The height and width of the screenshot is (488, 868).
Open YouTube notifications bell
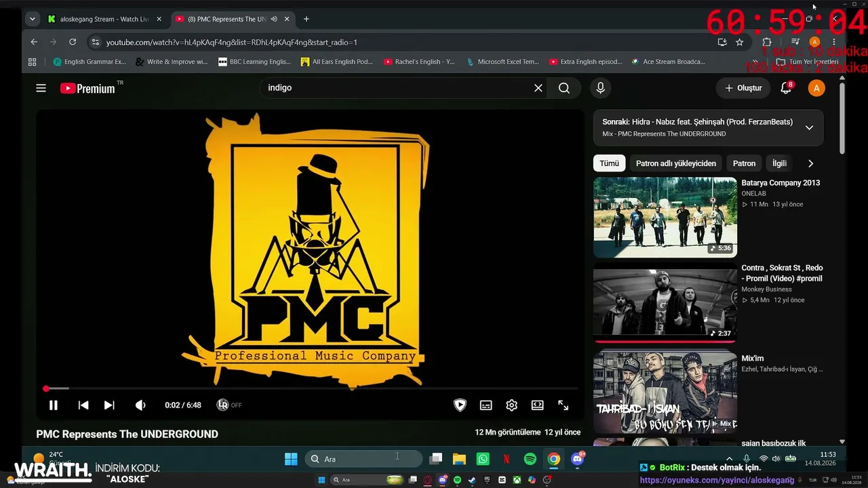click(x=787, y=88)
